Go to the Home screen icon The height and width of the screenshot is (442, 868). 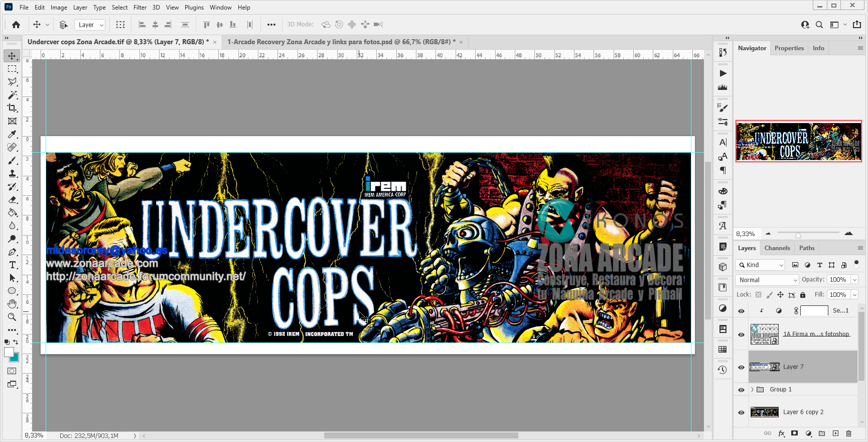pos(16,25)
